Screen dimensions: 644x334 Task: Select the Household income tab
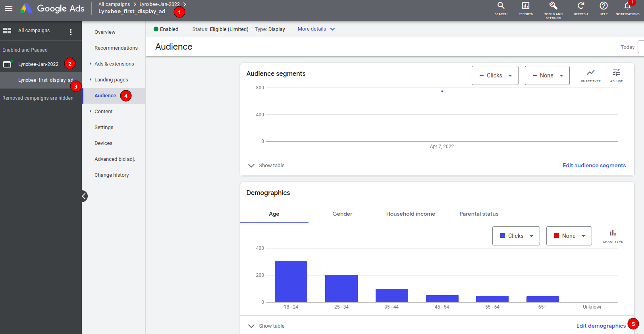tap(411, 214)
